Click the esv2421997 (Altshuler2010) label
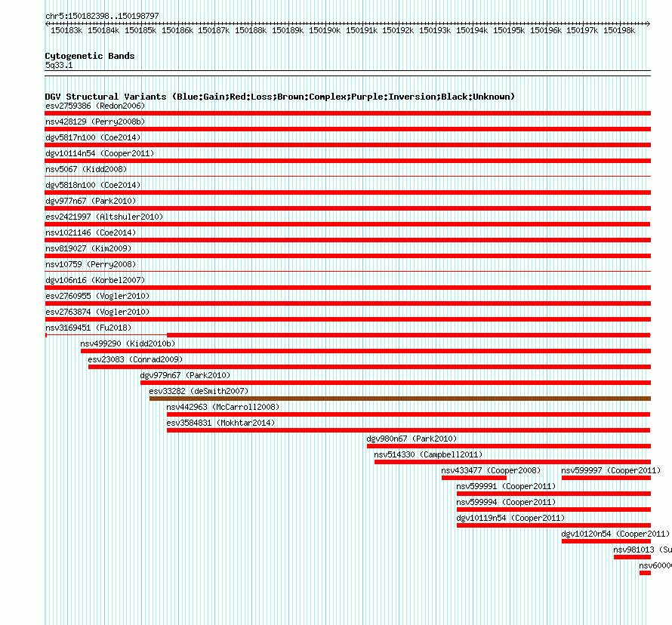The height and width of the screenshot is (625, 672). [x=104, y=217]
